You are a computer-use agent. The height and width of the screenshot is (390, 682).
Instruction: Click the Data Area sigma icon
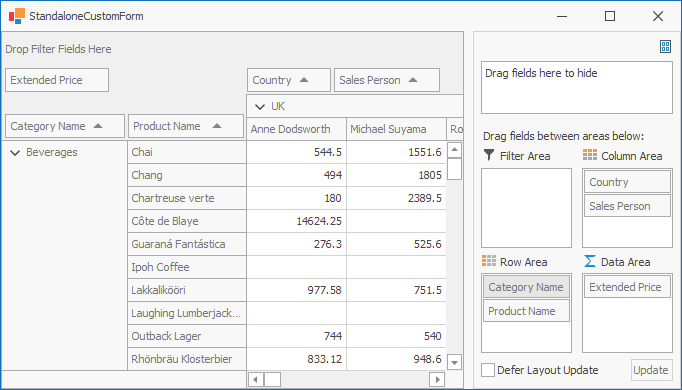[590, 261]
